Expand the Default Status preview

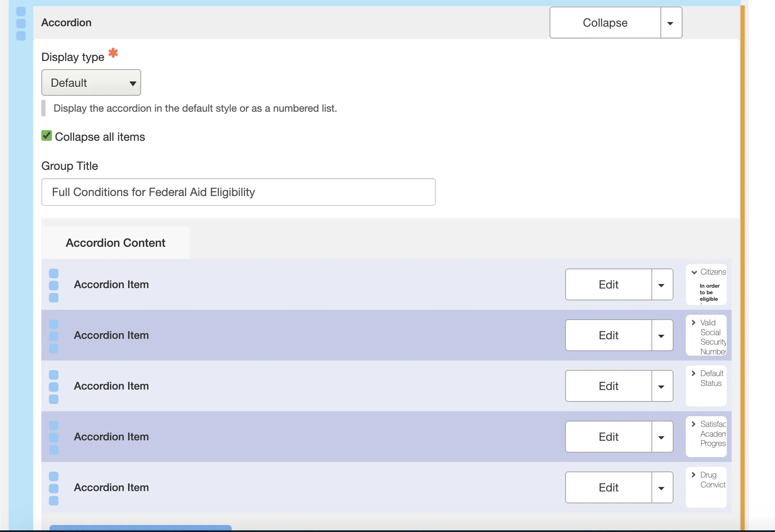pos(694,373)
